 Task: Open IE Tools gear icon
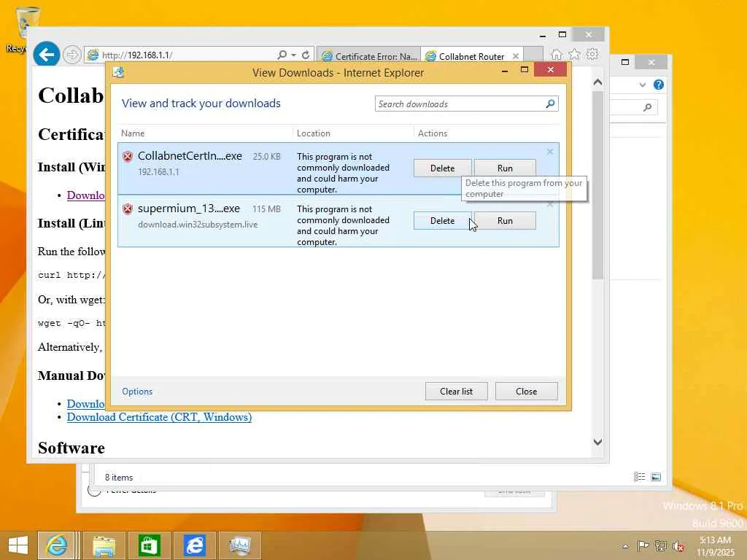(592, 54)
